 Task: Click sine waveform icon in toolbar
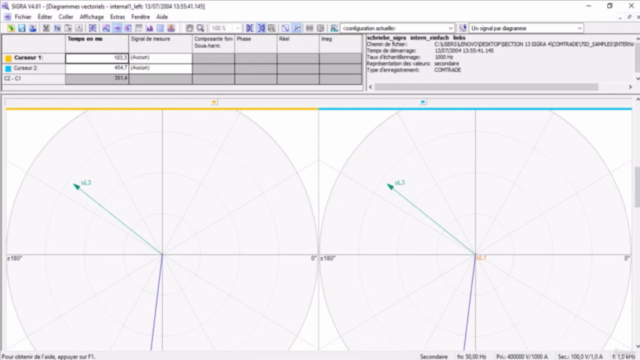pos(285,28)
